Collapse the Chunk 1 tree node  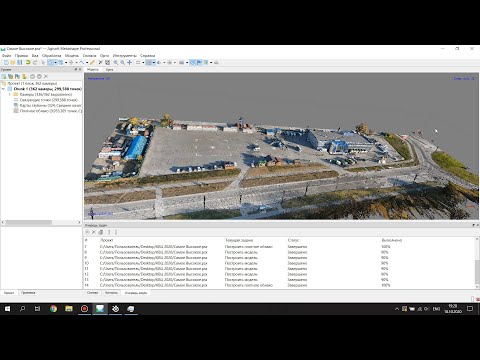(3, 89)
